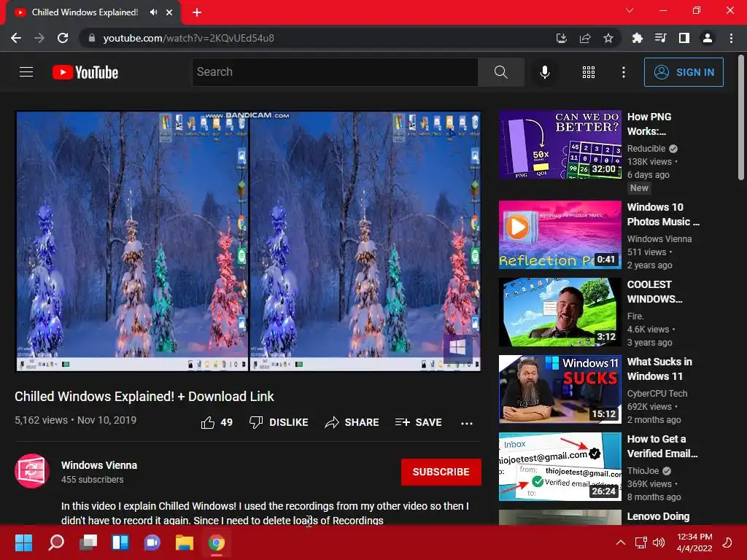Viewport: 747px width, 560px height.
Task: Open Widgets from the taskbar
Action: pos(120,542)
